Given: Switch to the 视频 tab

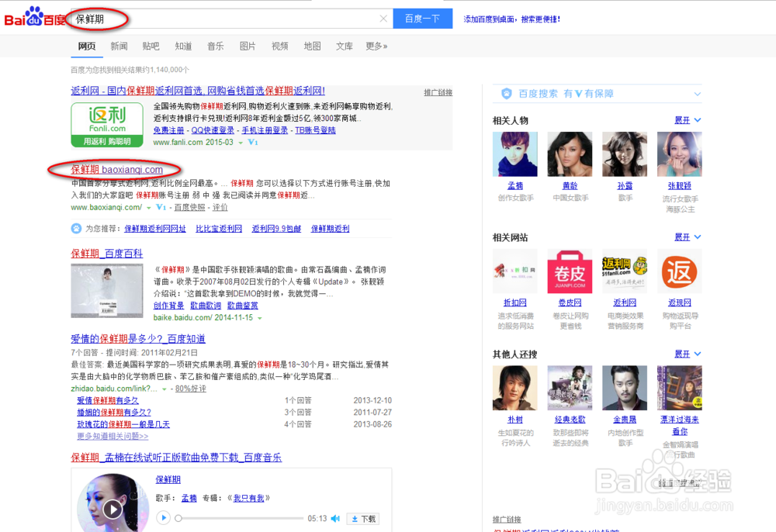Looking at the screenshot, I should click(279, 46).
